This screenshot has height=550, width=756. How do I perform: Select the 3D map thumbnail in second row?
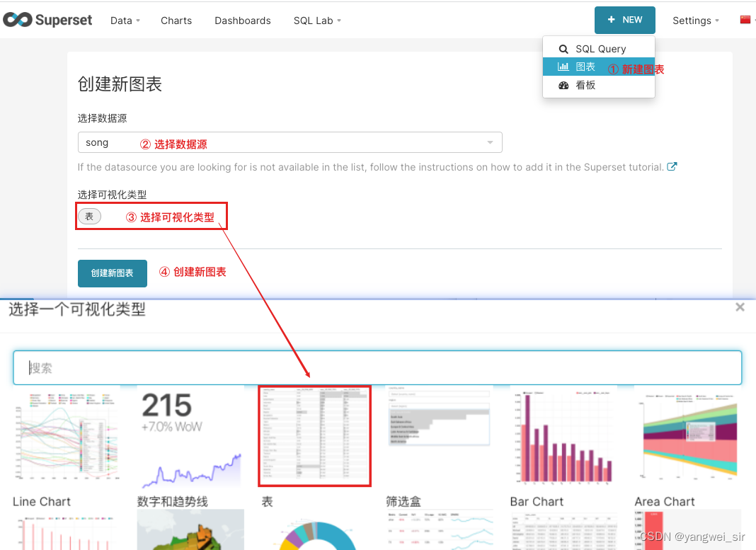point(190,530)
